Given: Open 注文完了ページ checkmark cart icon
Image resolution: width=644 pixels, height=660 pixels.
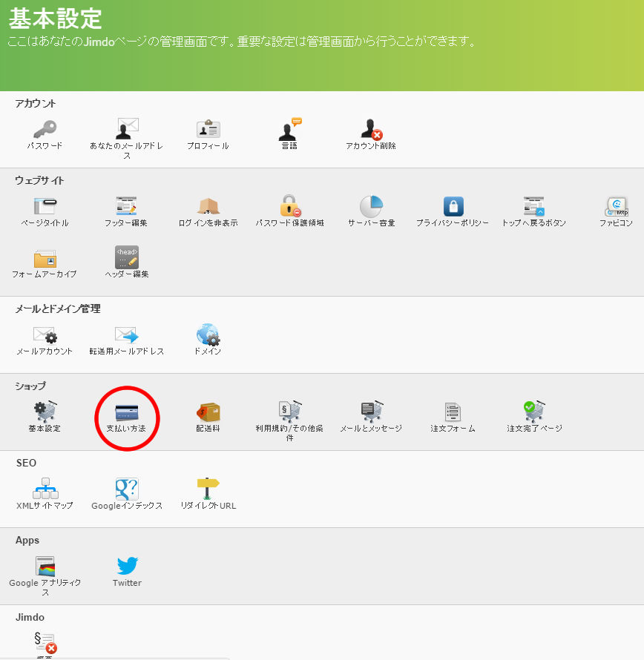Looking at the screenshot, I should 534,412.
